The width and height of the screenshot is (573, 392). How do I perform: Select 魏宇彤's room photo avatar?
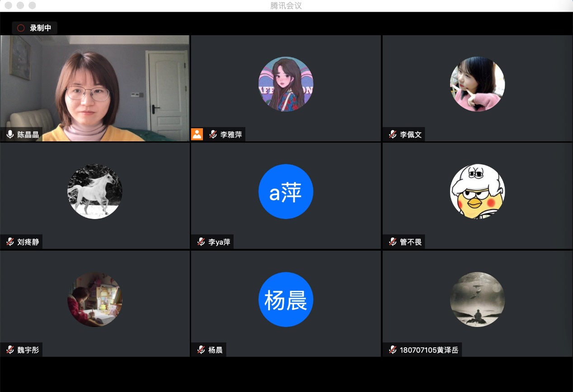click(x=95, y=299)
